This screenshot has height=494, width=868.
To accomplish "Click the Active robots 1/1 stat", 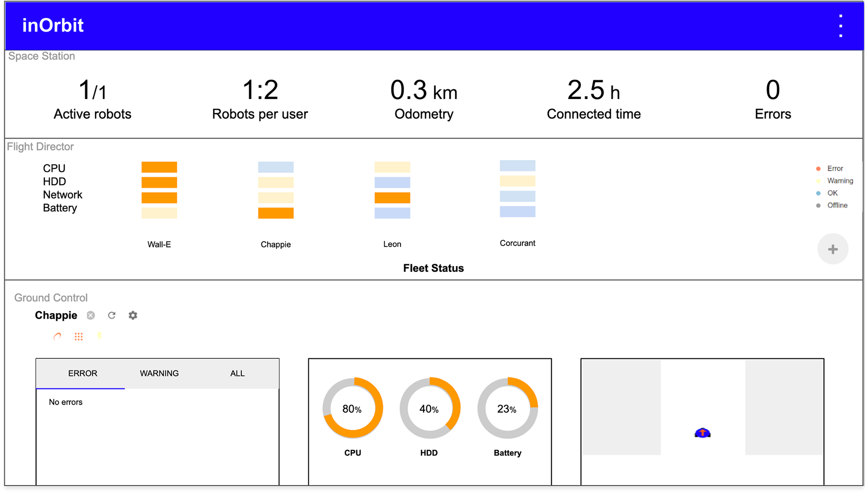I will click(92, 99).
